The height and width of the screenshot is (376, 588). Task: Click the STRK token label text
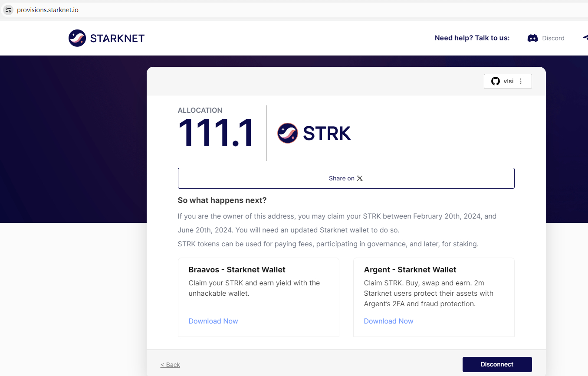pyautogui.click(x=327, y=134)
